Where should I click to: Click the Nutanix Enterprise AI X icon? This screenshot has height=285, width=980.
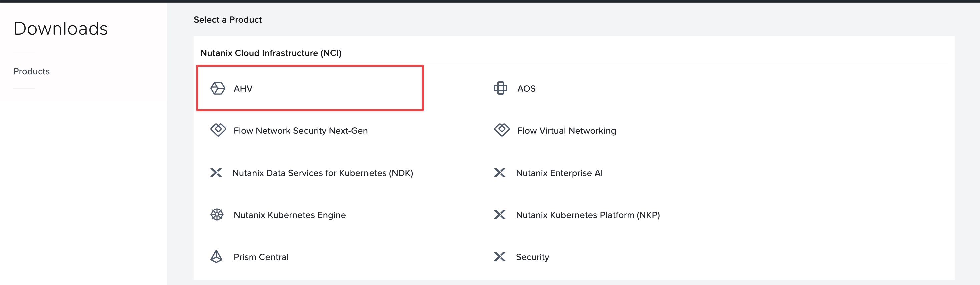pos(499,173)
